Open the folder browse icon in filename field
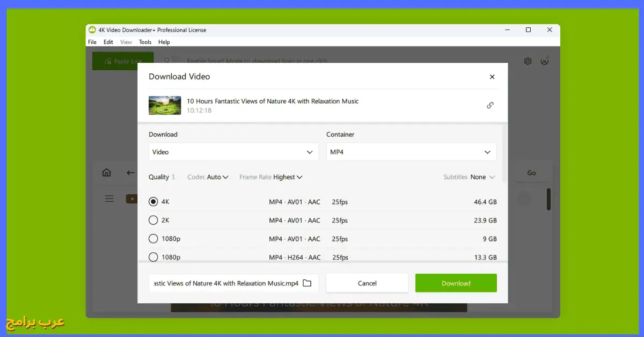The width and height of the screenshot is (644, 337). point(307,283)
